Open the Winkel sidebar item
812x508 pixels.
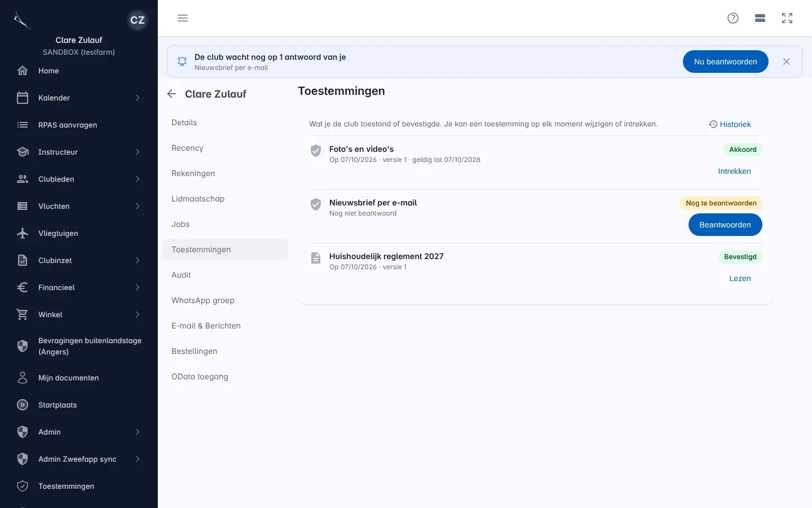[x=79, y=314]
